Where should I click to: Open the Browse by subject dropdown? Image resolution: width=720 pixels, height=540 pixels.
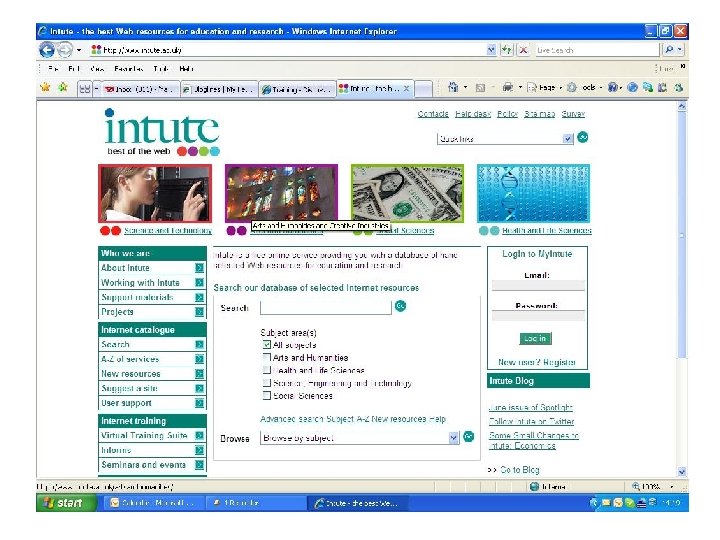coord(453,438)
